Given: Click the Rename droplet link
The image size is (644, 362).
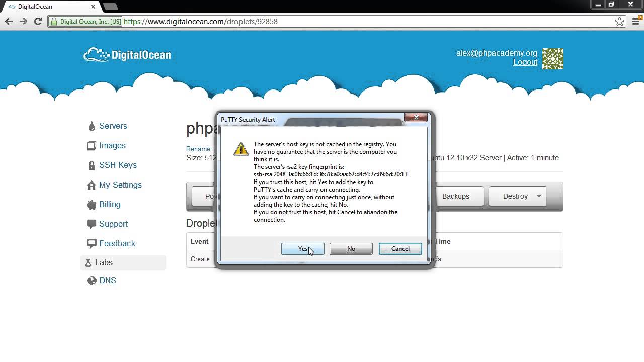Looking at the screenshot, I should click(x=198, y=149).
